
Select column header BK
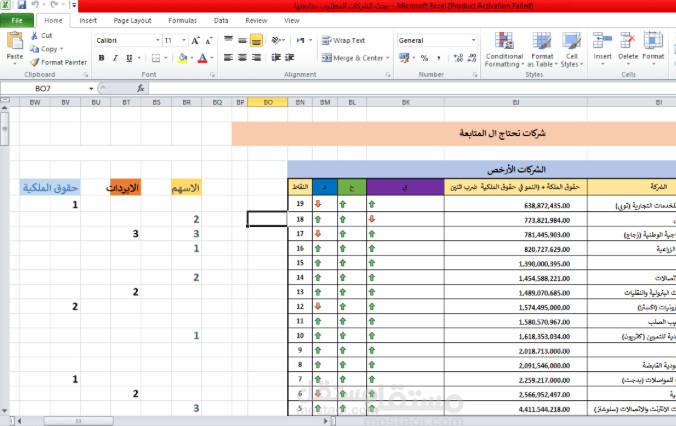(406, 102)
